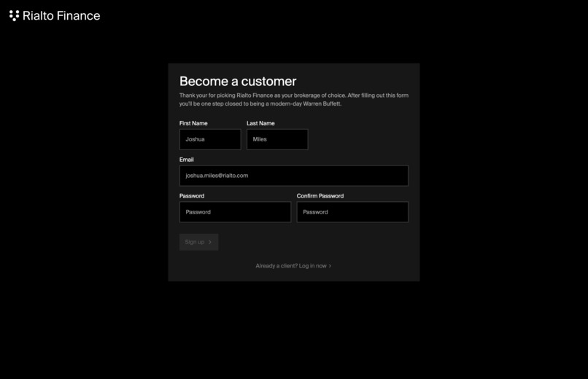Open the 'Already a client? Log in now' link
The image size is (588, 379).
pyautogui.click(x=293, y=266)
